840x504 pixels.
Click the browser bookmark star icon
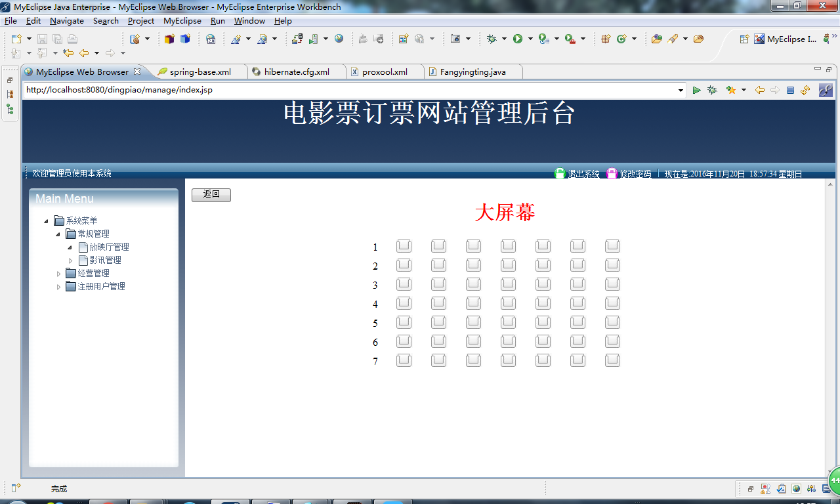tap(730, 90)
